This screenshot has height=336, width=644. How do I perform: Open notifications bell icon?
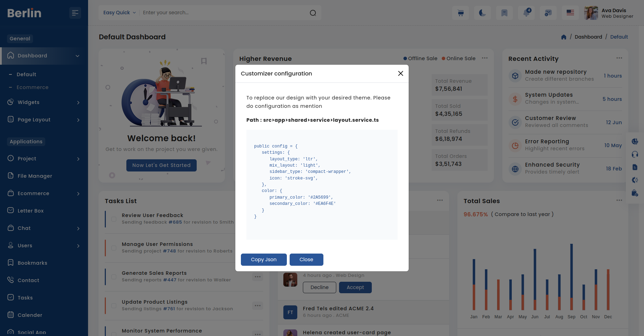[x=526, y=13]
